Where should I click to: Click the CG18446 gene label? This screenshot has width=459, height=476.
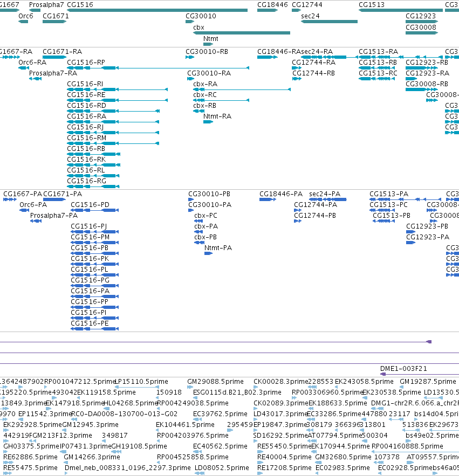point(272,5)
